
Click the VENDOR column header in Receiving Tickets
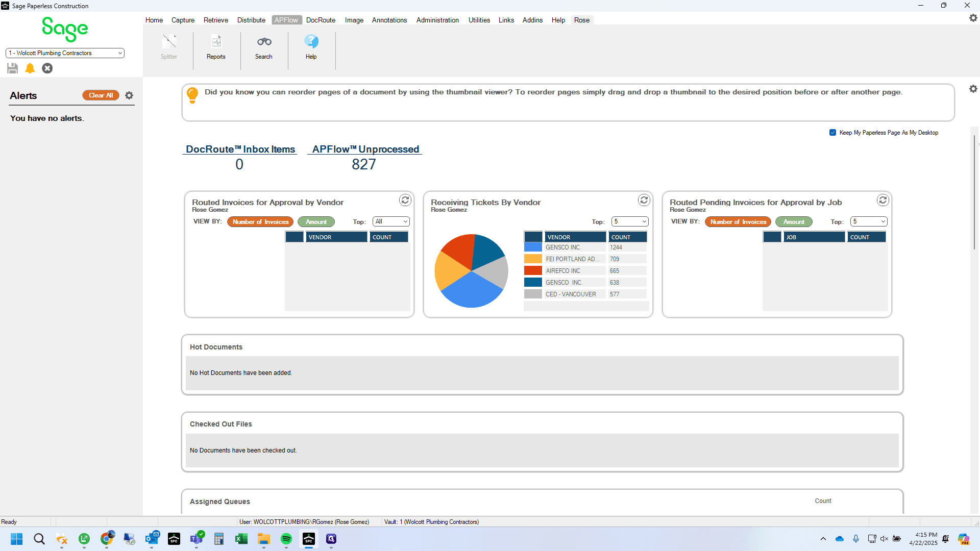coord(575,237)
